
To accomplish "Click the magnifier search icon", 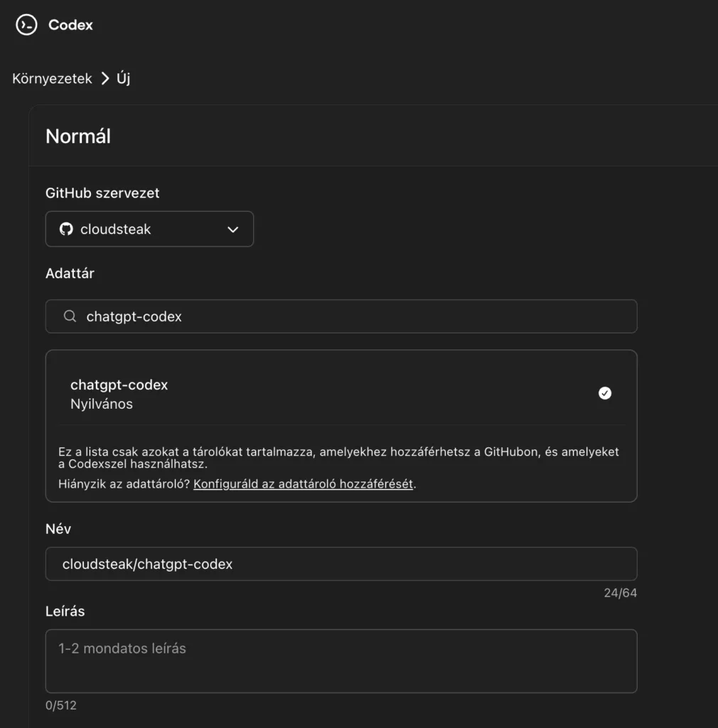I will point(70,316).
